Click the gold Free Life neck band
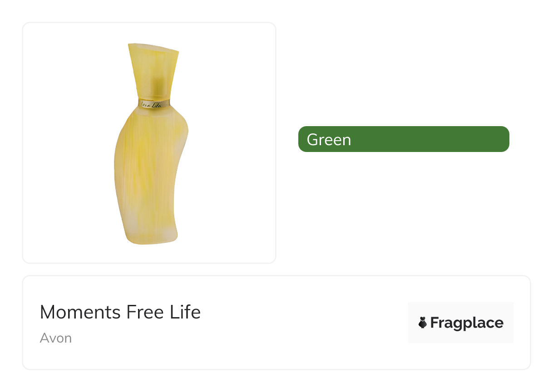Image resolution: width=553 pixels, height=392 pixels. 153,103
